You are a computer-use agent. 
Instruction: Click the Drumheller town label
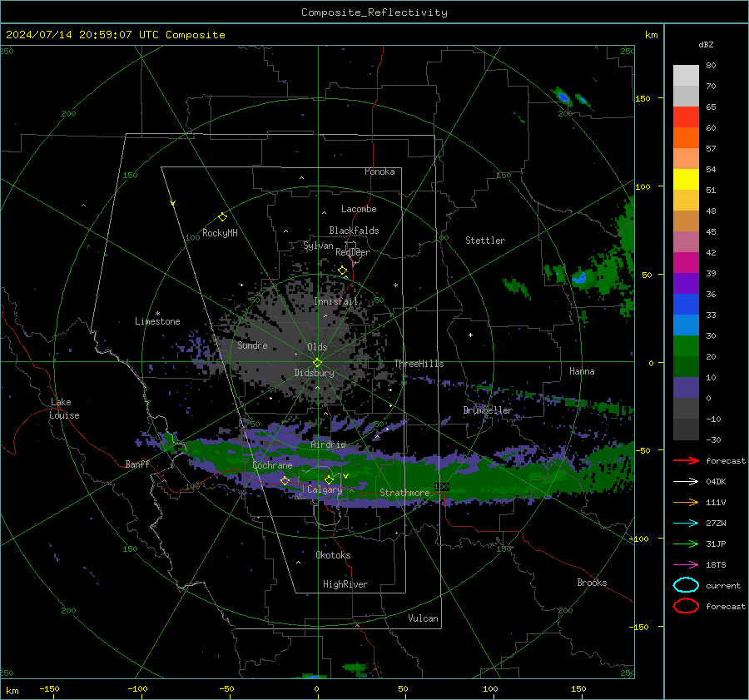point(488,410)
